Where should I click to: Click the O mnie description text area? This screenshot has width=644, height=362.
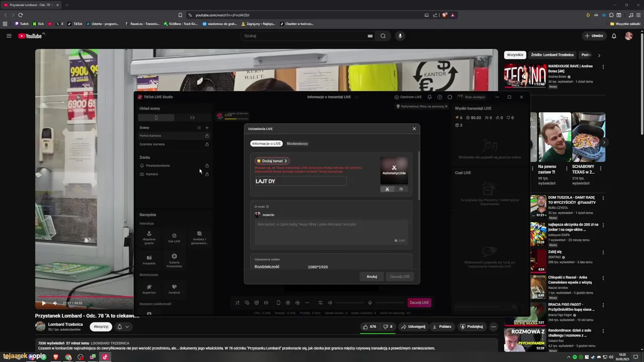331,232
